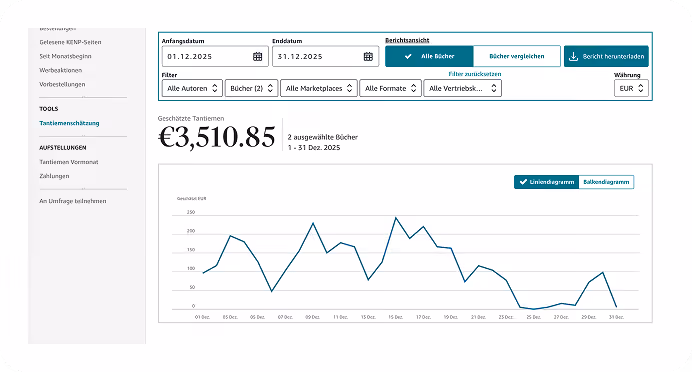The width and height of the screenshot is (692, 372).
Task: Open Werbeaktionen in sidebar
Action: [60, 70]
